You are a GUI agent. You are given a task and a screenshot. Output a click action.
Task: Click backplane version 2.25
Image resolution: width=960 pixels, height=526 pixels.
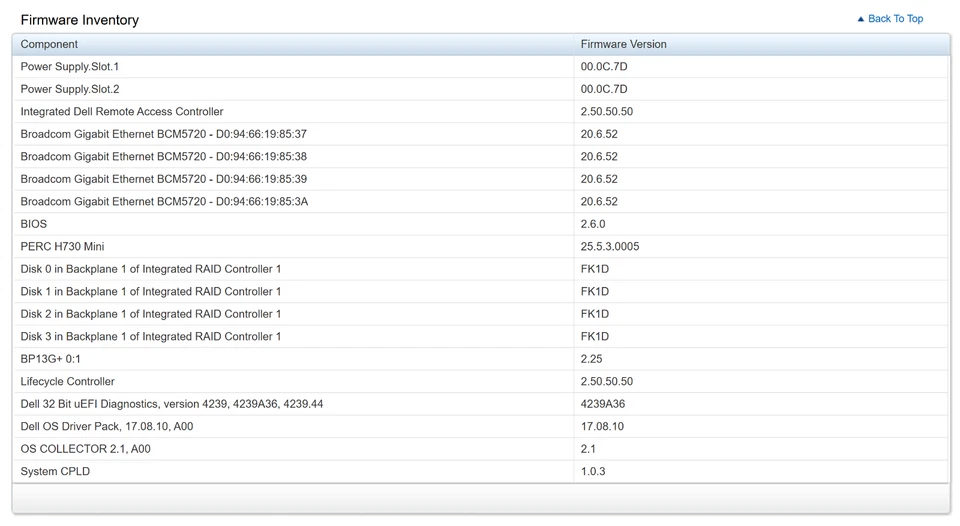click(x=591, y=359)
